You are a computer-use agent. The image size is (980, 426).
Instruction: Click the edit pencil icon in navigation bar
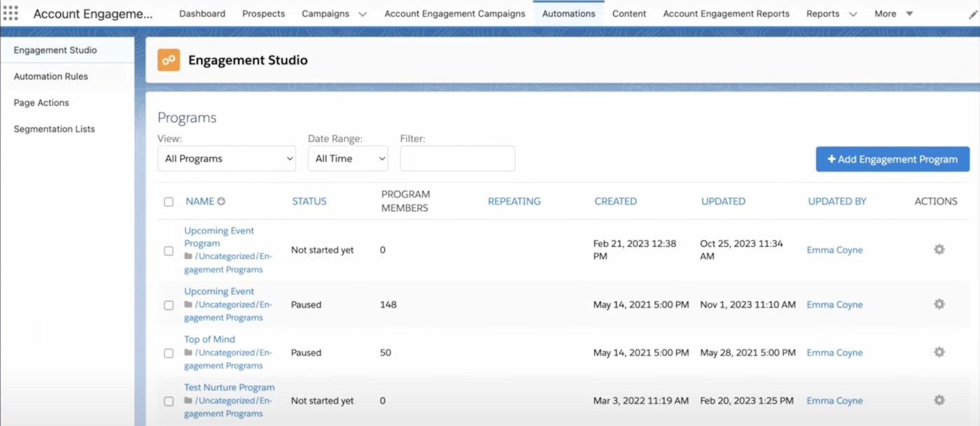click(x=974, y=13)
